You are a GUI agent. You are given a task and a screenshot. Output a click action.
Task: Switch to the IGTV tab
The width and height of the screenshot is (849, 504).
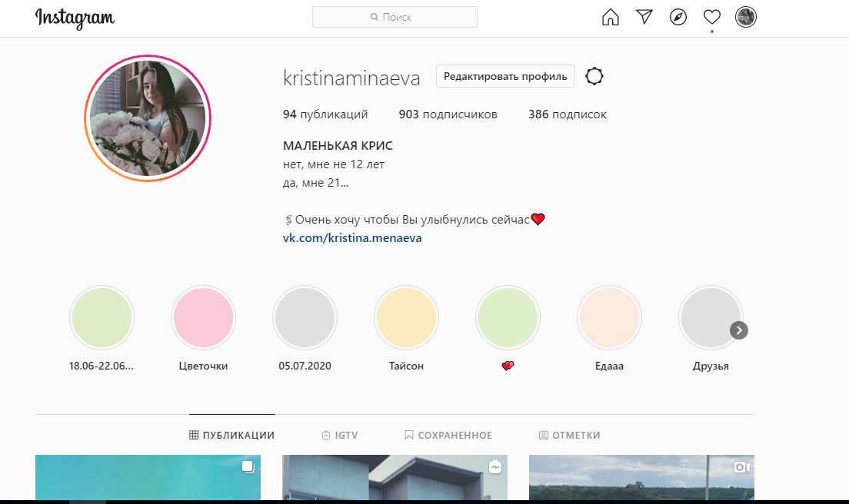(x=340, y=436)
